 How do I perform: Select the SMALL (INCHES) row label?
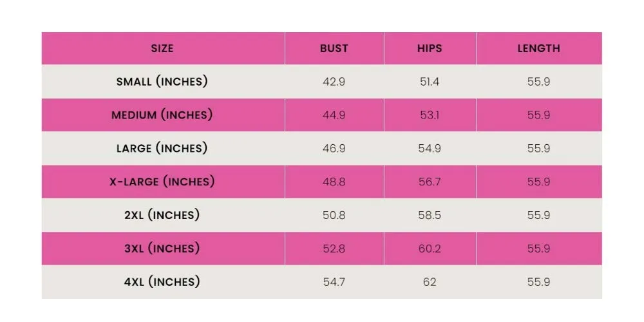(162, 82)
